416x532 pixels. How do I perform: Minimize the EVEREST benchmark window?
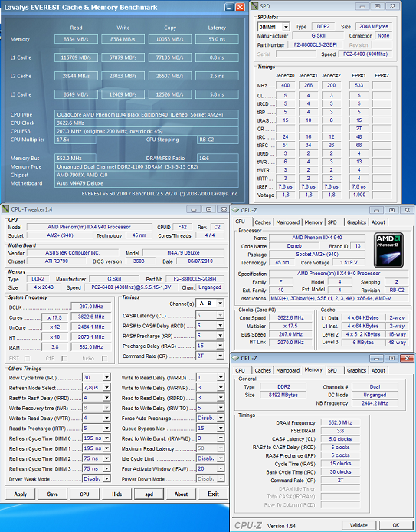[230, 7]
